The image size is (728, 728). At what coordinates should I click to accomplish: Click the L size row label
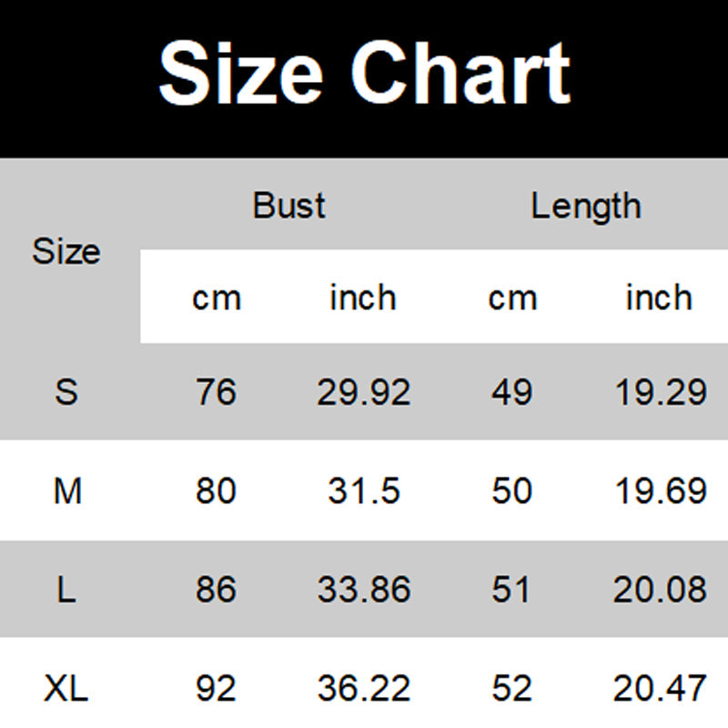coord(66,591)
